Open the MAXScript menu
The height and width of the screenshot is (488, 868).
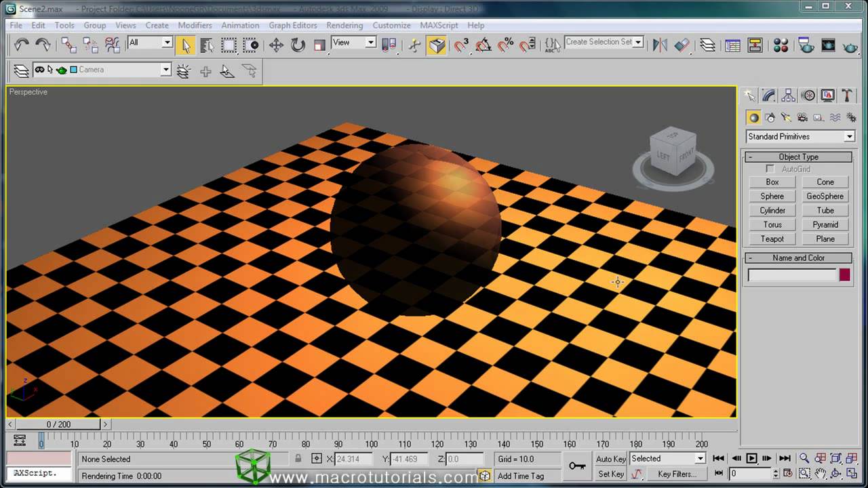(x=439, y=25)
